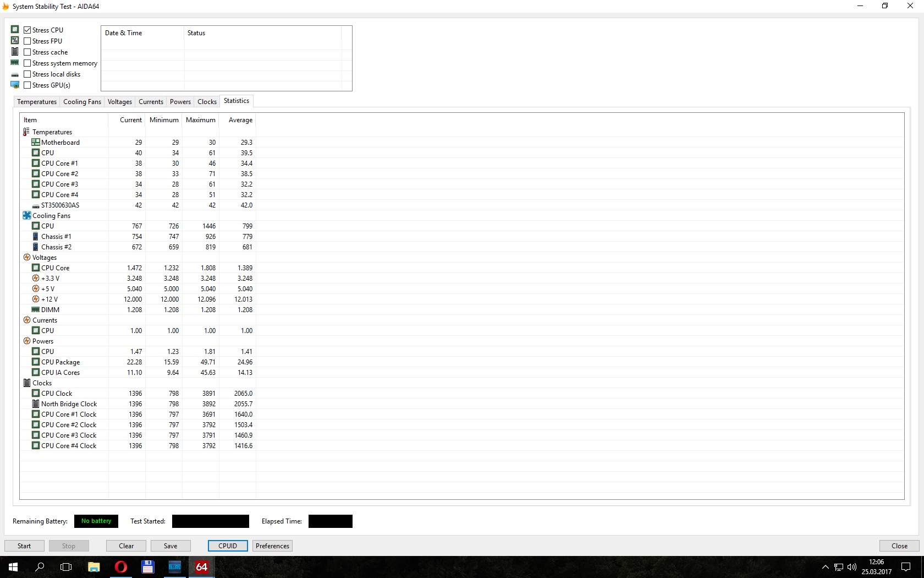Go to the Currents tab

pyautogui.click(x=151, y=102)
